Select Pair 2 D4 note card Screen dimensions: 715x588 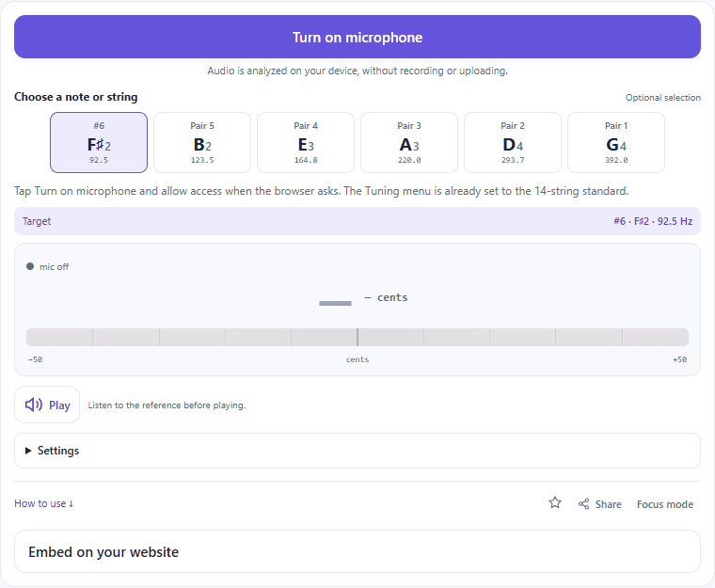coord(513,142)
